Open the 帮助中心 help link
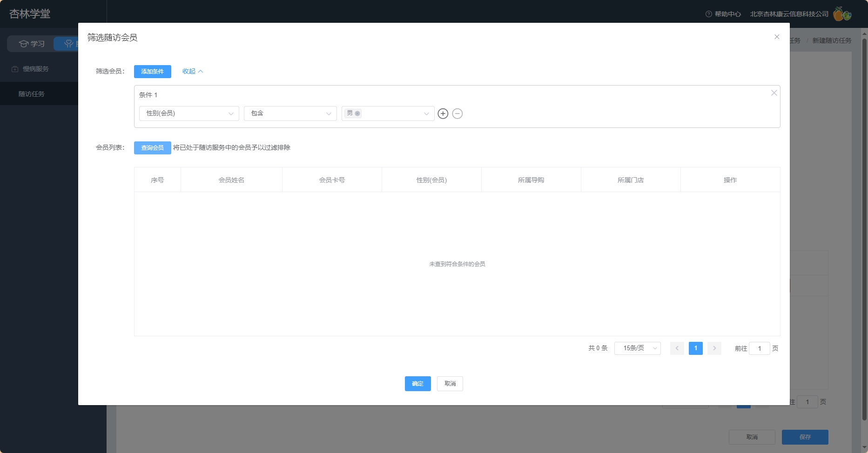 [x=723, y=14]
